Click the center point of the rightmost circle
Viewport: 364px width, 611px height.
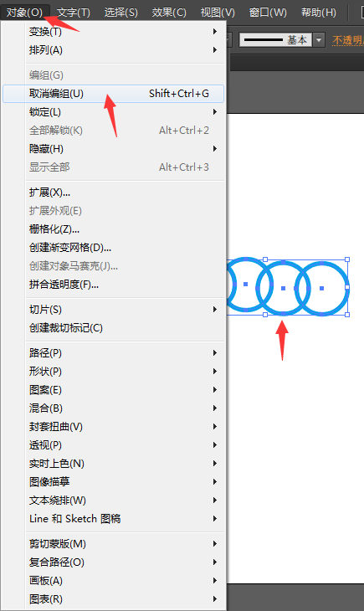point(322,289)
